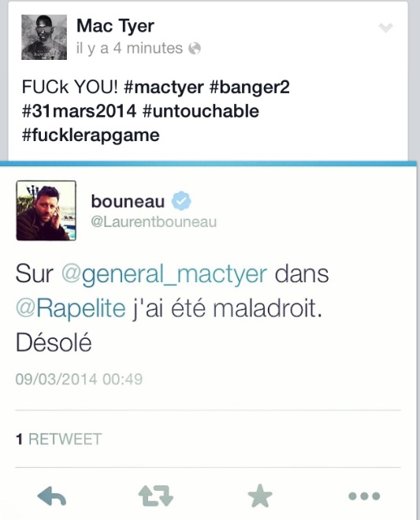Open the #banger2 hashtag
The height and width of the screenshot is (520, 420).
(250, 87)
